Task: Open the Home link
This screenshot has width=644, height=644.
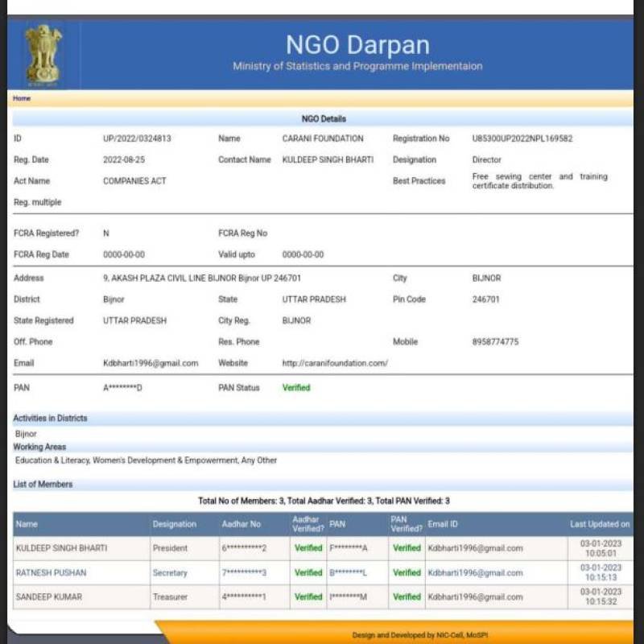Action: tap(22, 98)
